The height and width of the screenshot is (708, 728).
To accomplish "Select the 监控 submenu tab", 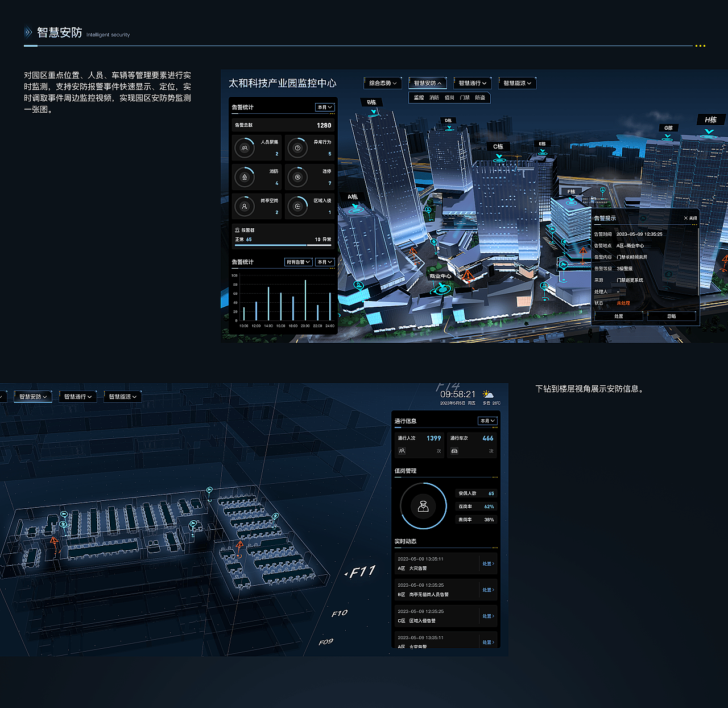I will (x=419, y=98).
